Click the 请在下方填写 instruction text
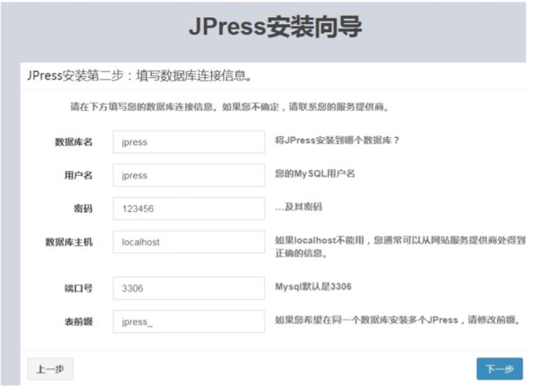The image size is (534, 392). (229, 107)
